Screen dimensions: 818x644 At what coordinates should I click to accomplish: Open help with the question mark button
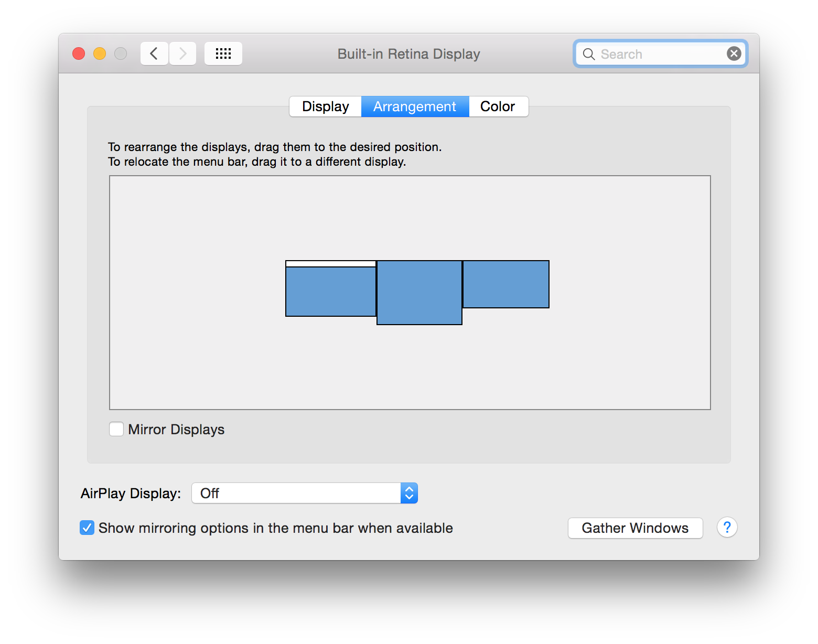727,528
